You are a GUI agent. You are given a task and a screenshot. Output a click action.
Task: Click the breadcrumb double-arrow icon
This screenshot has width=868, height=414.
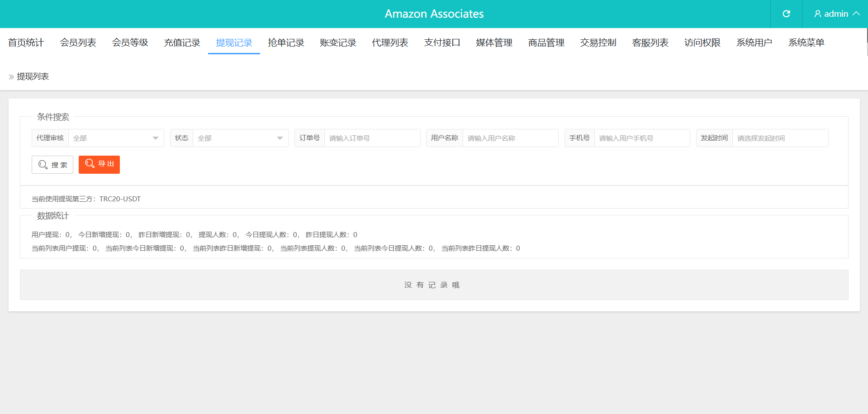[x=11, y=77]
